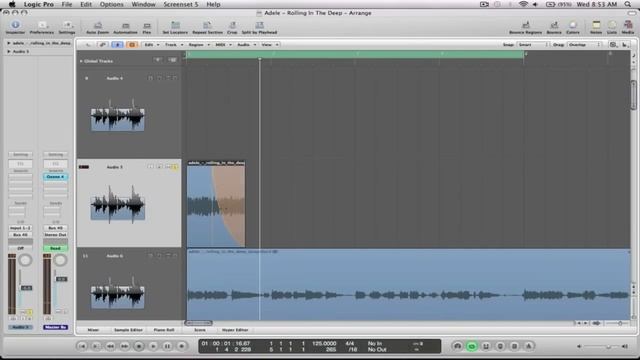This screenshot has width=640, height=360.
Task: Switch to the Sample Editor tab
Action: [128, 330]
